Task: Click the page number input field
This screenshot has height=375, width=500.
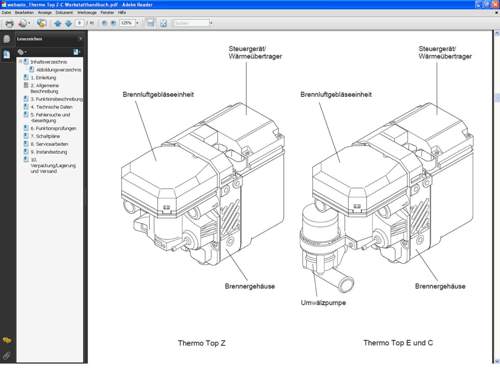Action: [x=79, y=23]
